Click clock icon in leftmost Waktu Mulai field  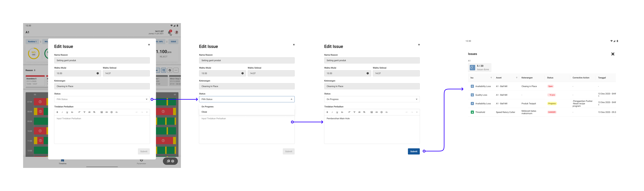(98, 73)
